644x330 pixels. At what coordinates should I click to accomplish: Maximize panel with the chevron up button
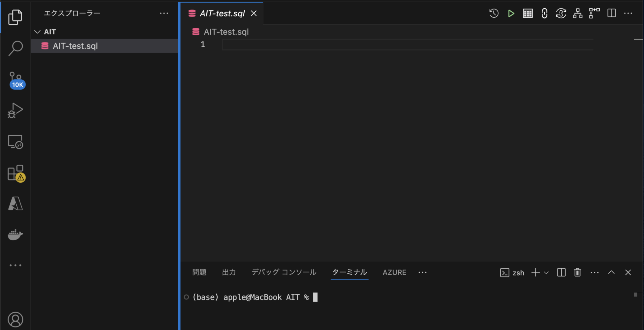(611, 272)
